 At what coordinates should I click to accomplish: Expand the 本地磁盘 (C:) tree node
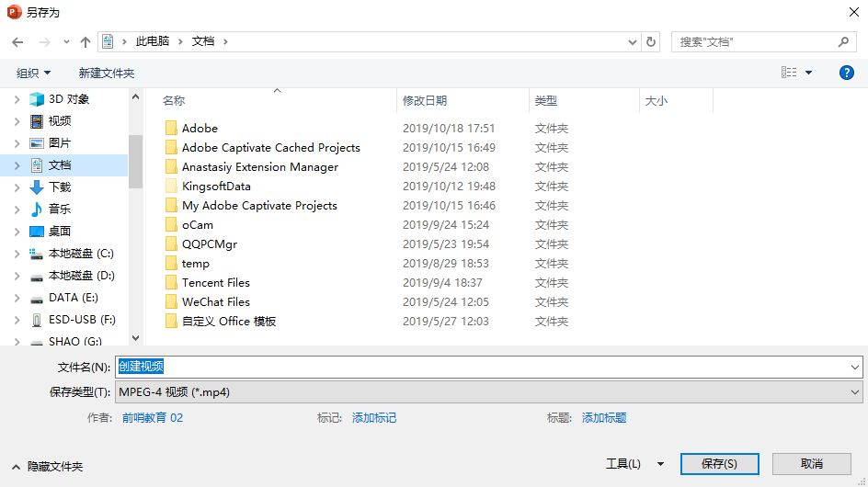[x=17, y=254]
